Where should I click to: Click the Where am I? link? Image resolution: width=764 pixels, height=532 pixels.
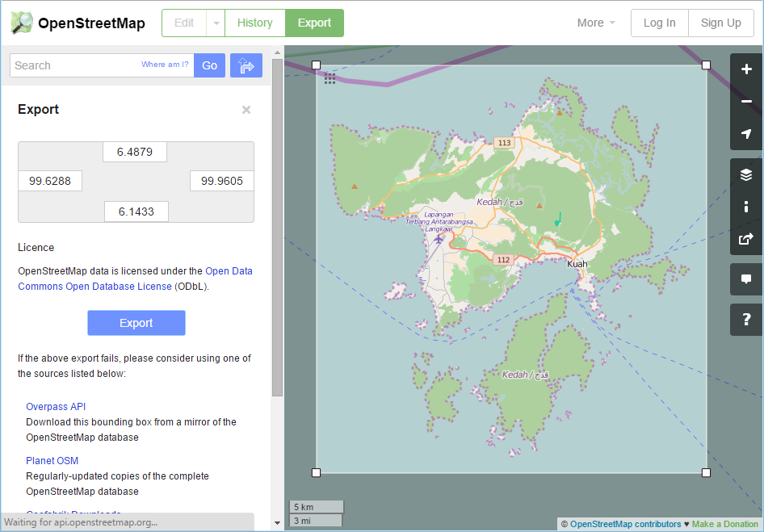pyautogui.click(x=165, y=65)
